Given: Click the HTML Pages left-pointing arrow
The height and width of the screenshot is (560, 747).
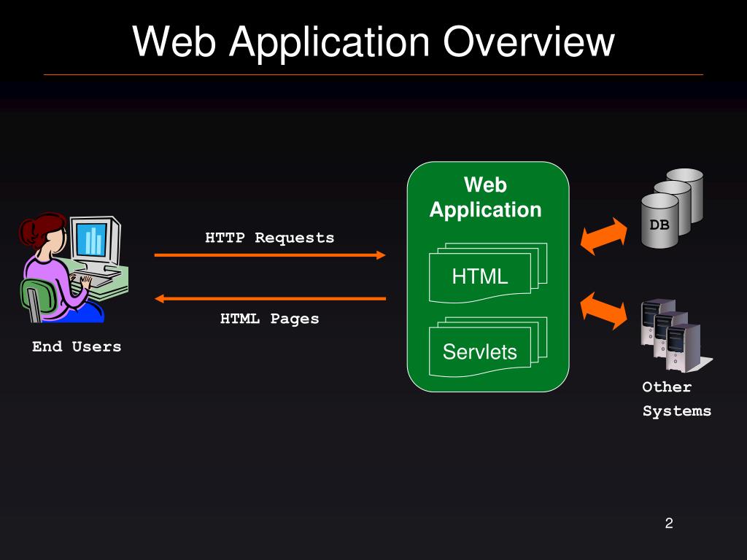Looking at the screenshot, I should 270,298.
